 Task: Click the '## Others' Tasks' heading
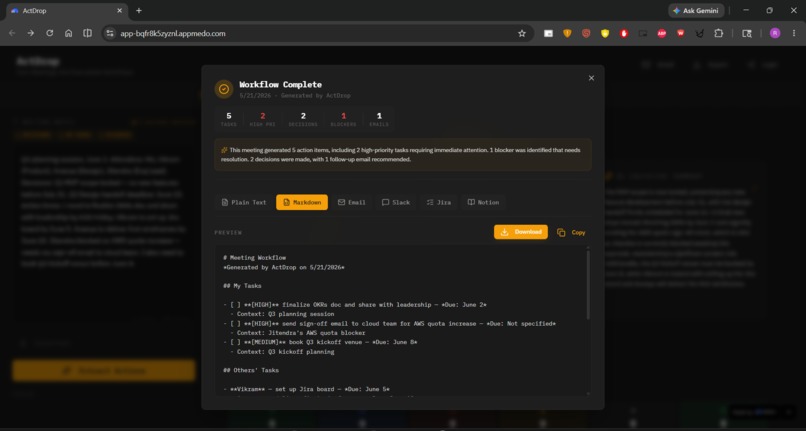pos(251,370)
